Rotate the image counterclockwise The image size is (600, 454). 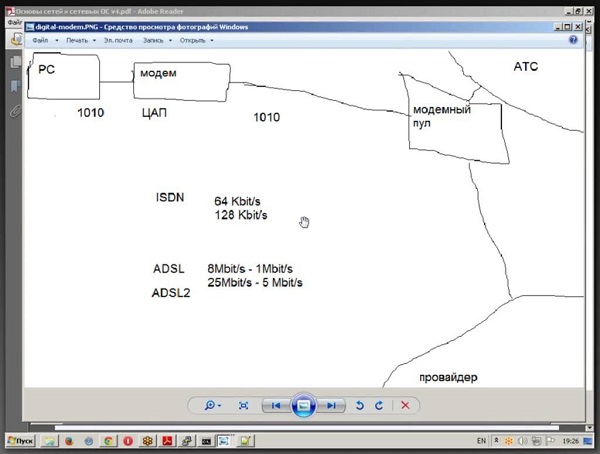360,405
